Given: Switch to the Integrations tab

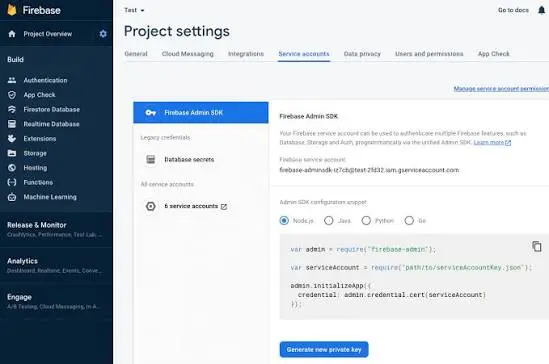Looking at the screenshot, I should click(x=246, y=54).
